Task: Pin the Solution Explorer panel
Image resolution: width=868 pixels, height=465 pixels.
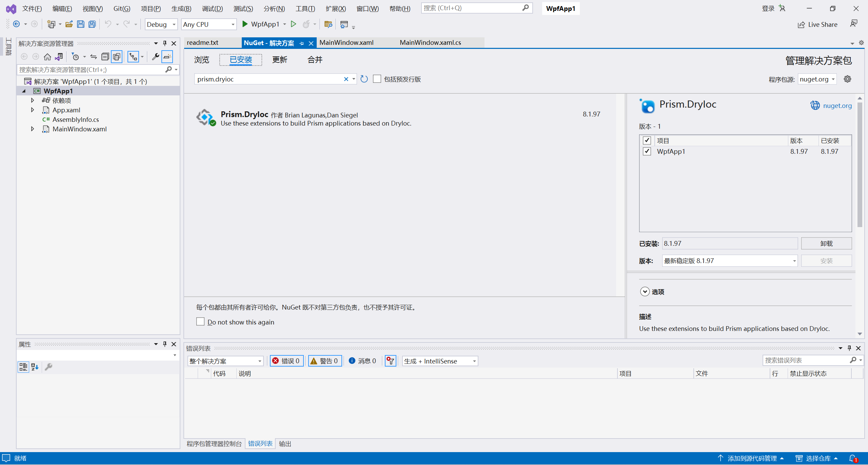Action: tap(165, 43)
